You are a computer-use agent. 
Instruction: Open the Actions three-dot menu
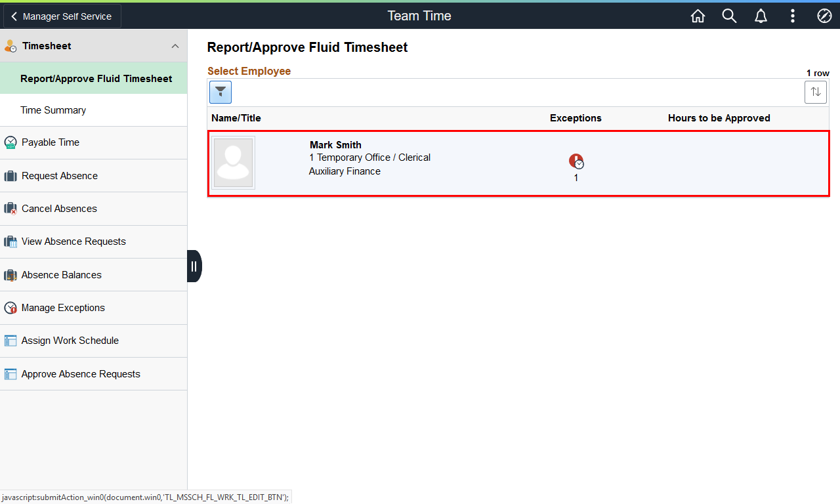793,16
